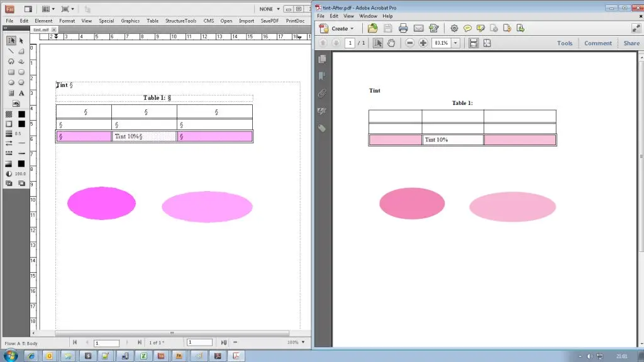Click the Print icon in Acrobat toolbar
644x362 pixels.
403,28
